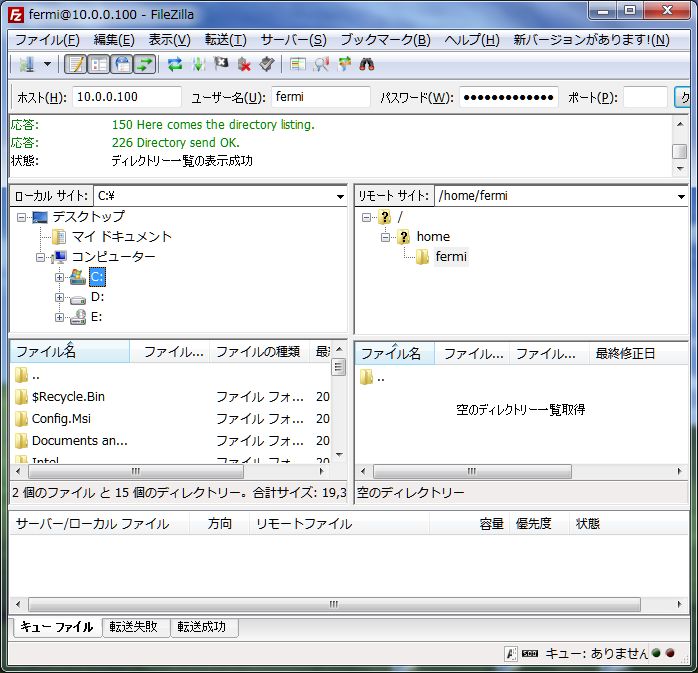Viewport: 698px width, 673px height.
Task: Click message log scrollbar thumb
Action: tap(679, 151)
